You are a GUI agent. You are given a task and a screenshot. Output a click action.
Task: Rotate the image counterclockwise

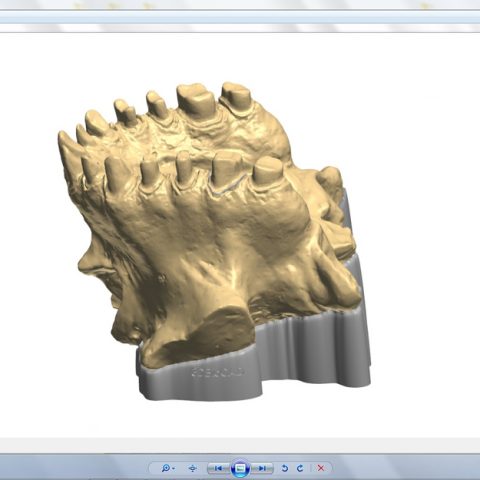(285, 468)
